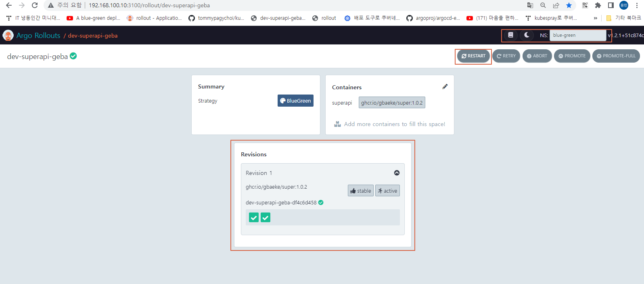Image resolution: width=644 pixels, height=284 pixels.
Task: Click the PROMOTE-FULL button
Action: pyautogui.click(x=616, y=56)
